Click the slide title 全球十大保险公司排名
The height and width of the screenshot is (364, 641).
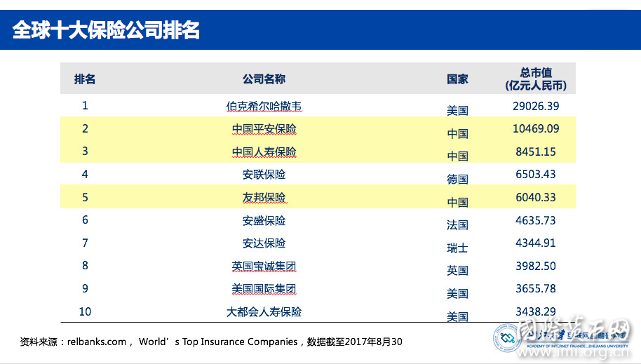coord(106,30)
